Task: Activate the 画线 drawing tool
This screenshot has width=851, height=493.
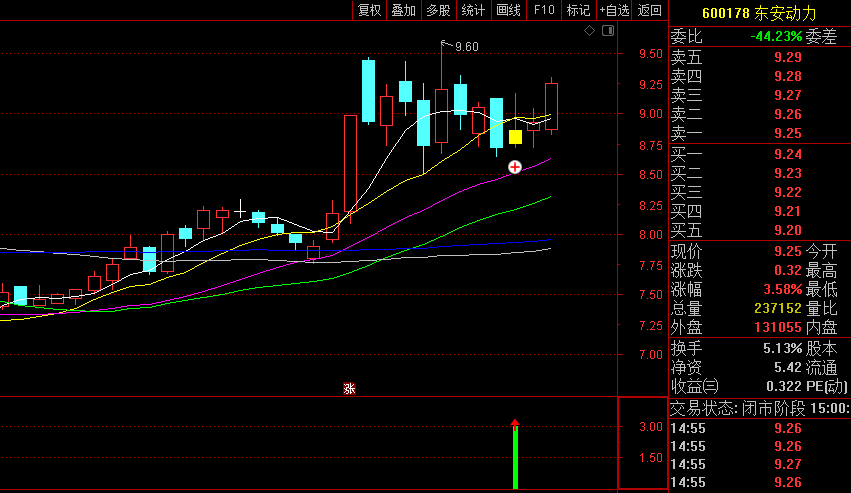Action: click(509, 10)
